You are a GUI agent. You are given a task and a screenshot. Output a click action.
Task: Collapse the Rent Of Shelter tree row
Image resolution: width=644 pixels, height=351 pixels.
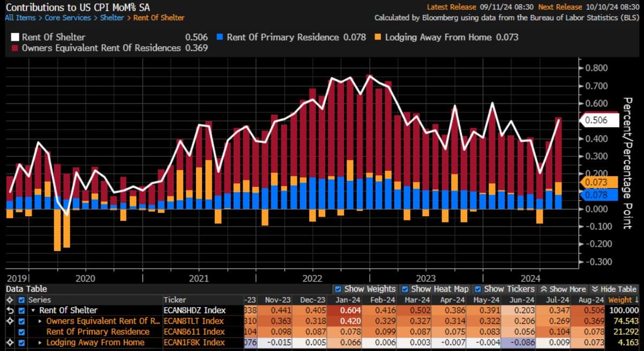point(33,310)
